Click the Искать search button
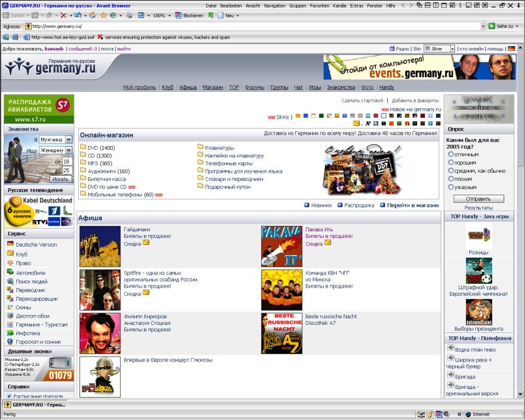The width and height of the screenshot is (525, 420). point(60,179)
